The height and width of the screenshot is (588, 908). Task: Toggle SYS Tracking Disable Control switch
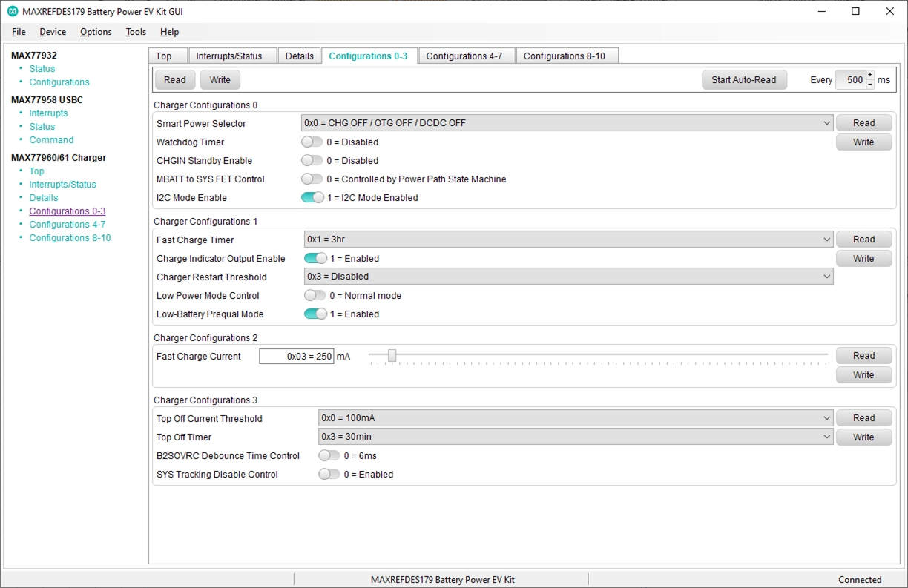[329, 474]
